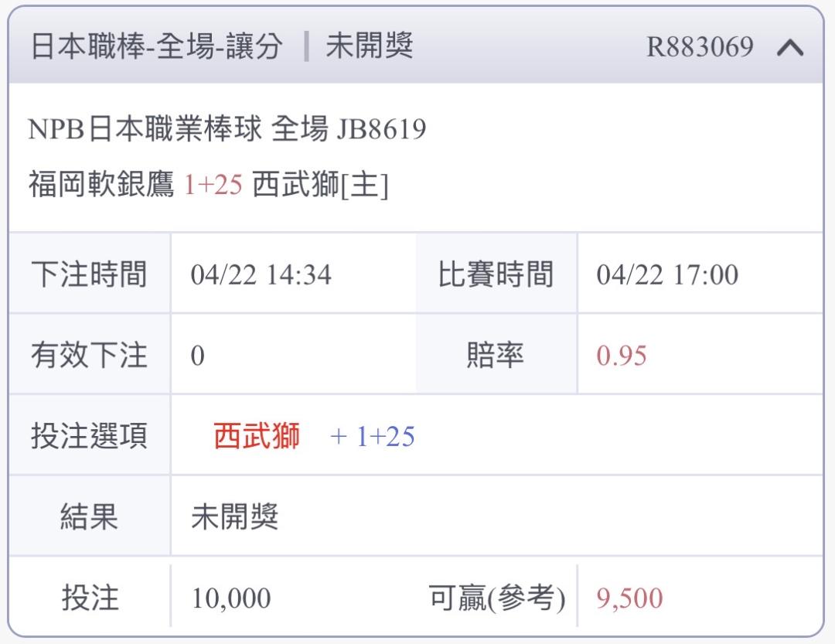Image resolution: width=835 pixels, height=644 pixels.
Task: Click the 可贏(參考) label
Action: [x=497, y=598]
